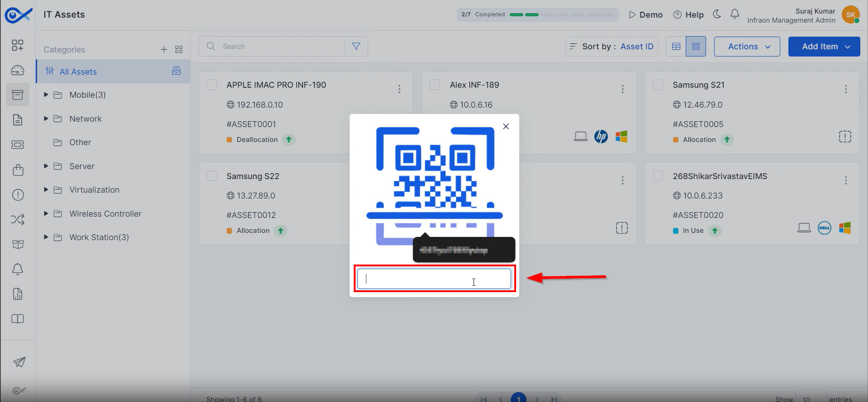868x402 pixels.
Task: Click the Demo link in header
Action: coord(646,14)
